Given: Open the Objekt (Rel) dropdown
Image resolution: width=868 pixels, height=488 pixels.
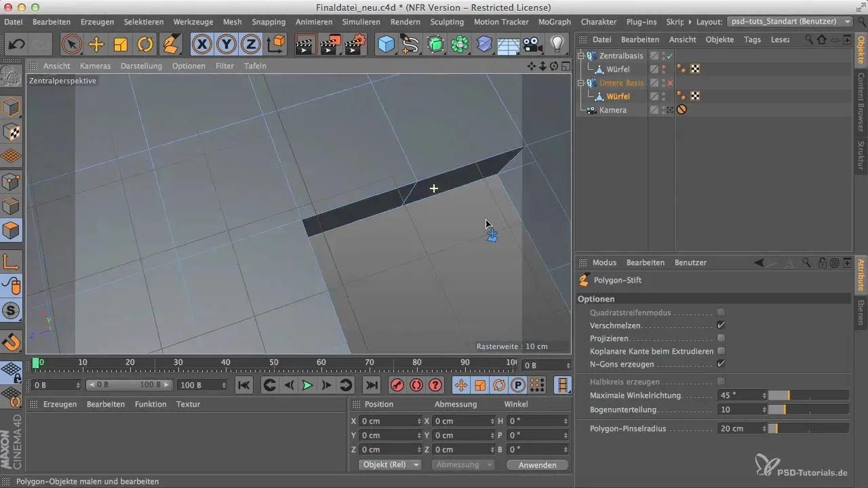Looking at the screenshot, I should point(389,465).
